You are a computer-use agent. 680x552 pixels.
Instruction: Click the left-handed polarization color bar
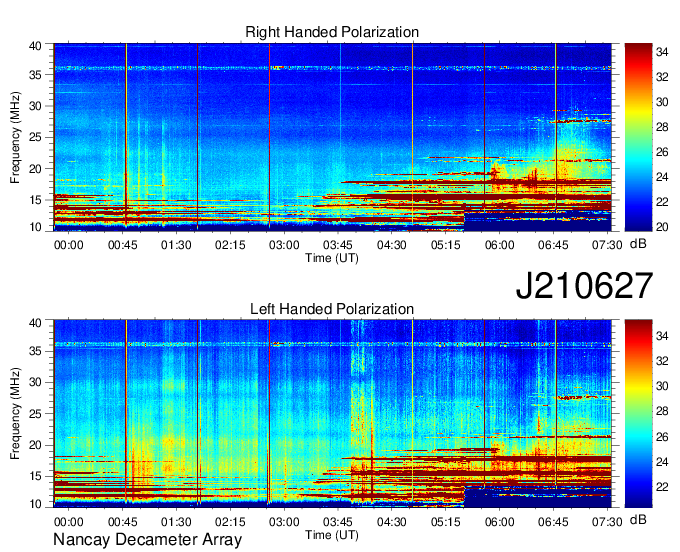pos(638,414)
